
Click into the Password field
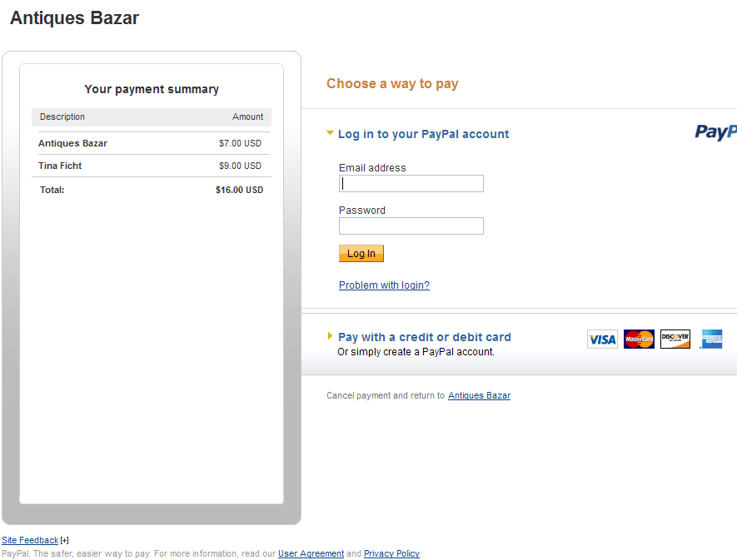coord(411,225)
